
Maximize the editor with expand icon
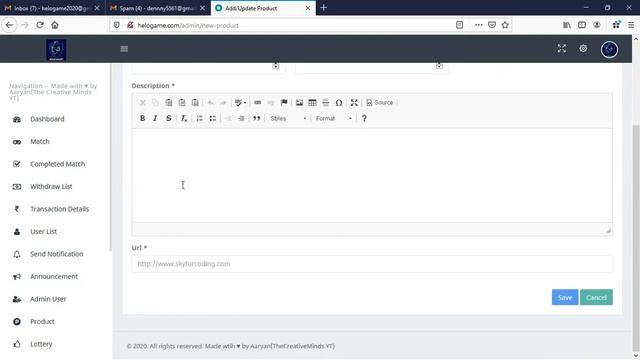click(354, 103)
